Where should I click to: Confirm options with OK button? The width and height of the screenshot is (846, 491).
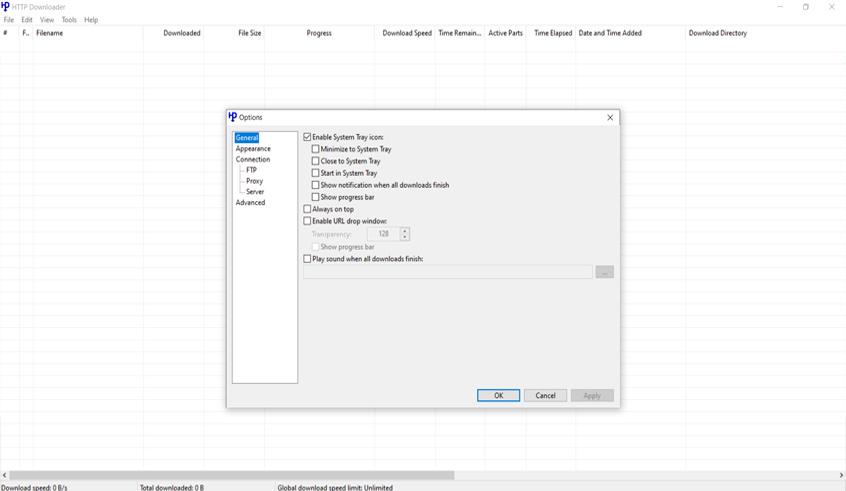[498, 395]
